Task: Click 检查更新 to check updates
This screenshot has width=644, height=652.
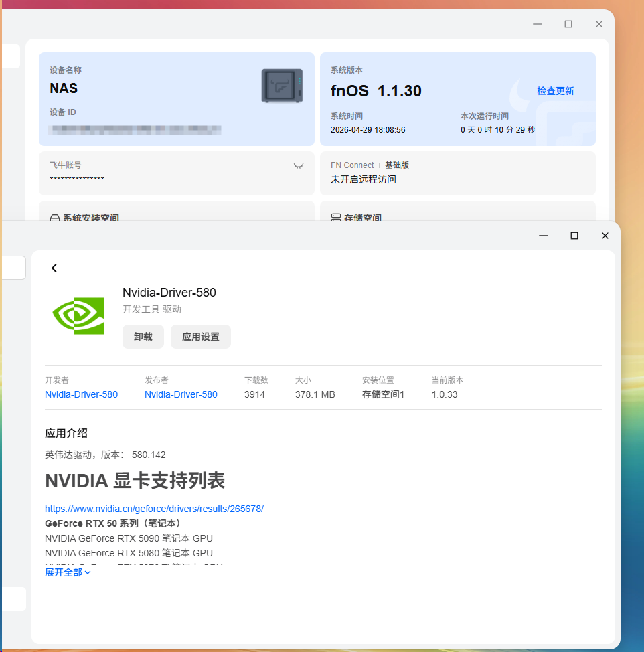Action: coord(556,91)
